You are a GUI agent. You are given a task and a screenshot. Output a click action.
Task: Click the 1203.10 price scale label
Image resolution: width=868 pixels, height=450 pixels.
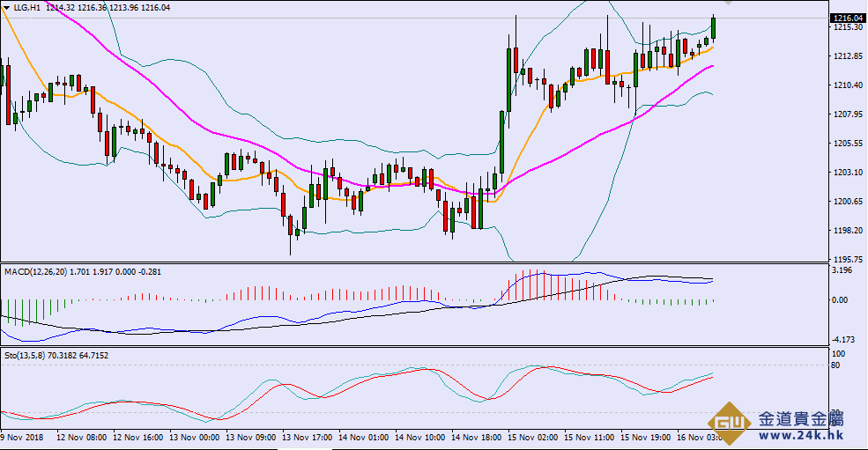849,173
